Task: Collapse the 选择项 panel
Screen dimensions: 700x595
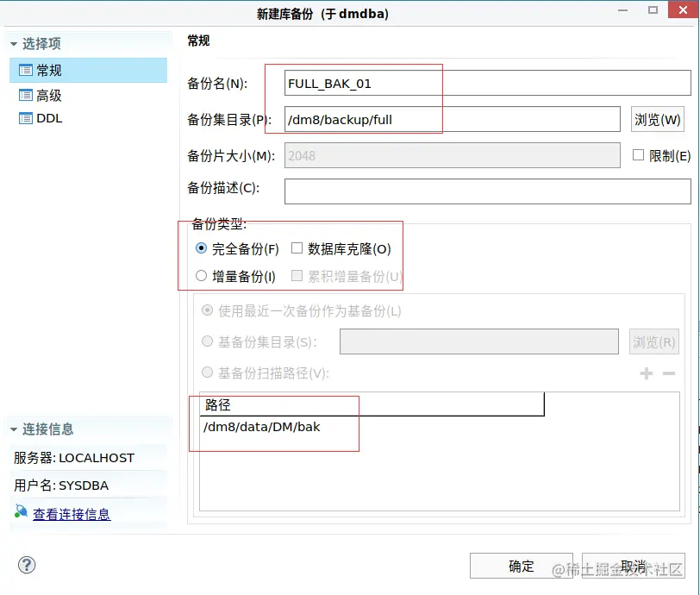Action: (x=12, y=42)
